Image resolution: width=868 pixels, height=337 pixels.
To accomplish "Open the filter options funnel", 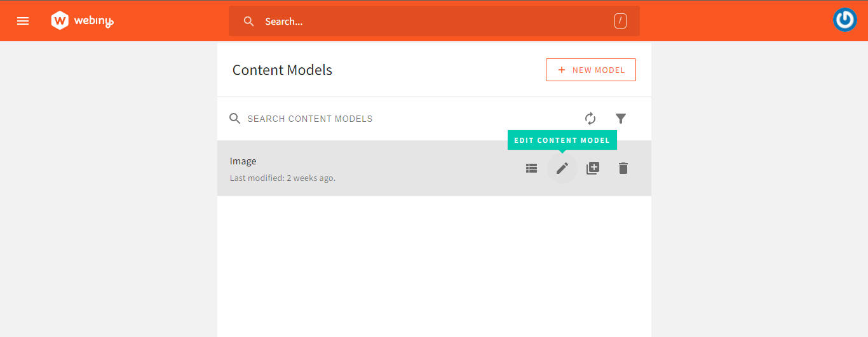I will (621, 119).
